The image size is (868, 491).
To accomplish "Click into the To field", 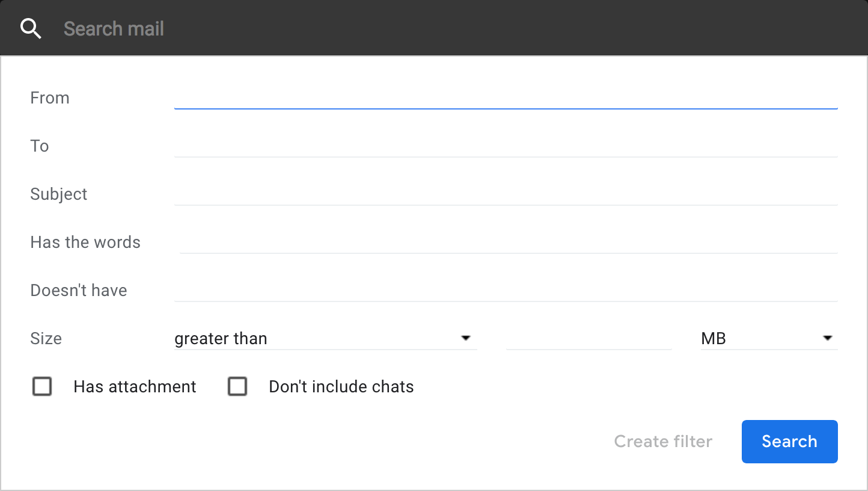I will pyautogui.click(x=505, y=146).
